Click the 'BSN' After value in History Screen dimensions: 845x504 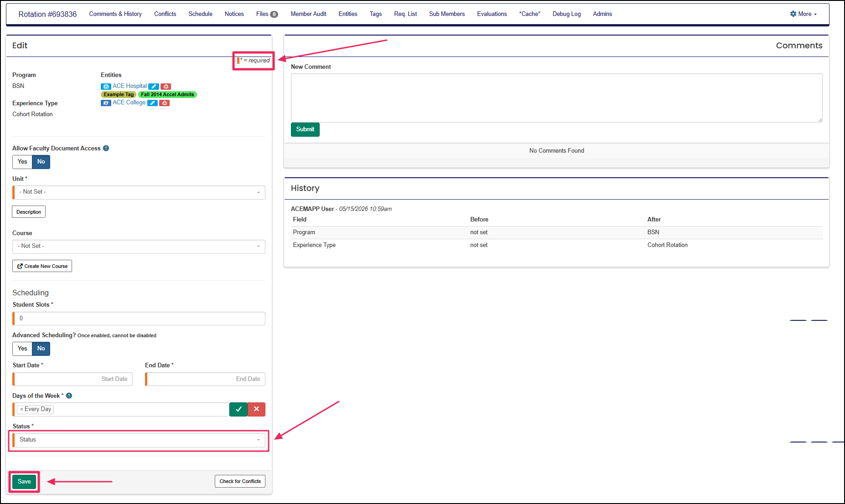coord(653,232)
